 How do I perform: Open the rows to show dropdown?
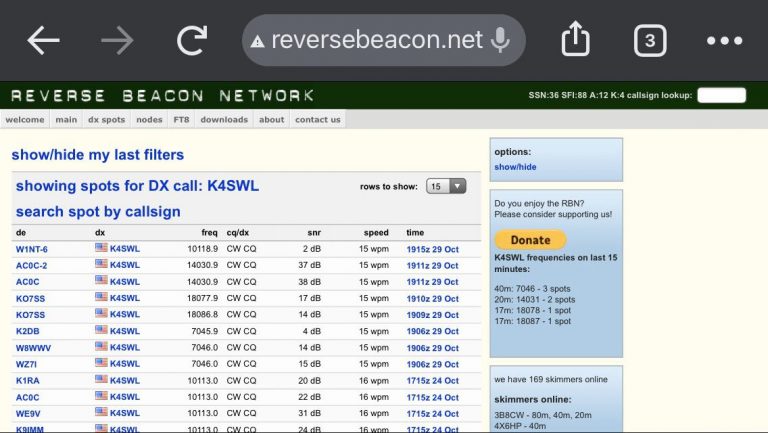click(446, 186)
